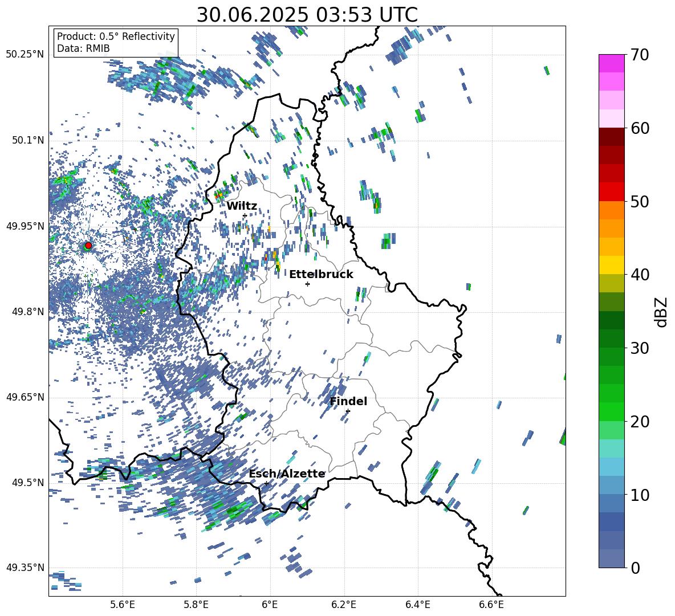Image resolution: width=675 pixels, height=616 pixels.
Task: Click the 20 tick on colorbar
Action: (x=640, y=421)
